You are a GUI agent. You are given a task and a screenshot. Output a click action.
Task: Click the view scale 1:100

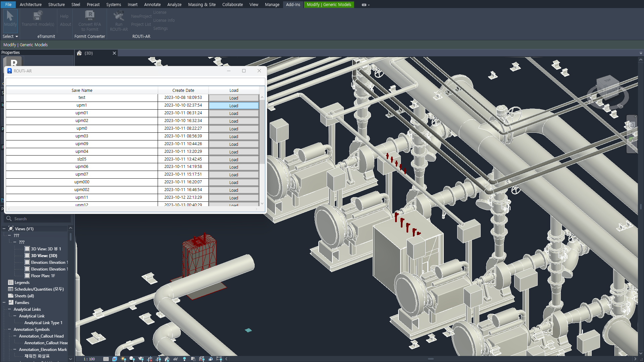pyautogui.click(x=89, y=359)
